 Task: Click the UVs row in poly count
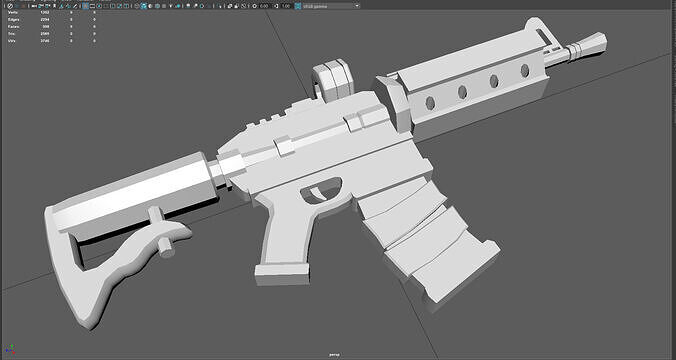tap(52, 41)
